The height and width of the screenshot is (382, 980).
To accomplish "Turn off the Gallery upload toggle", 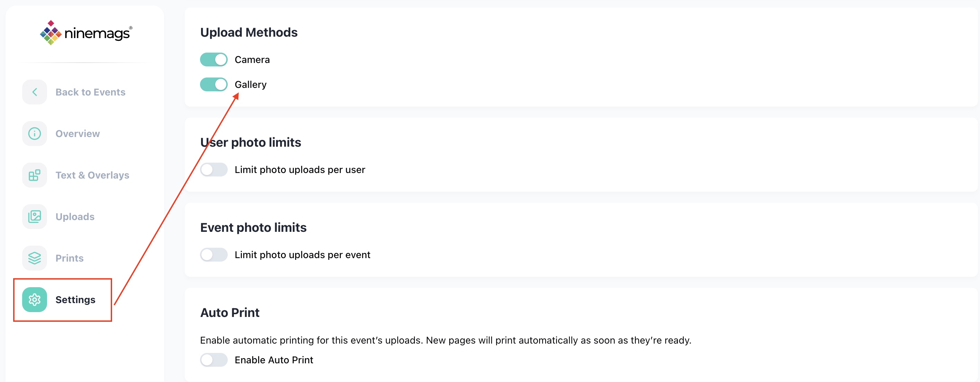I will (x=214, y=84).
